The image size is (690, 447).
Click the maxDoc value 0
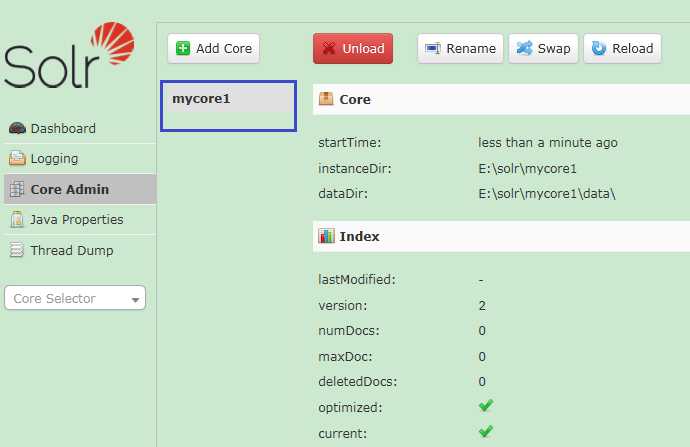pos(482,356)
